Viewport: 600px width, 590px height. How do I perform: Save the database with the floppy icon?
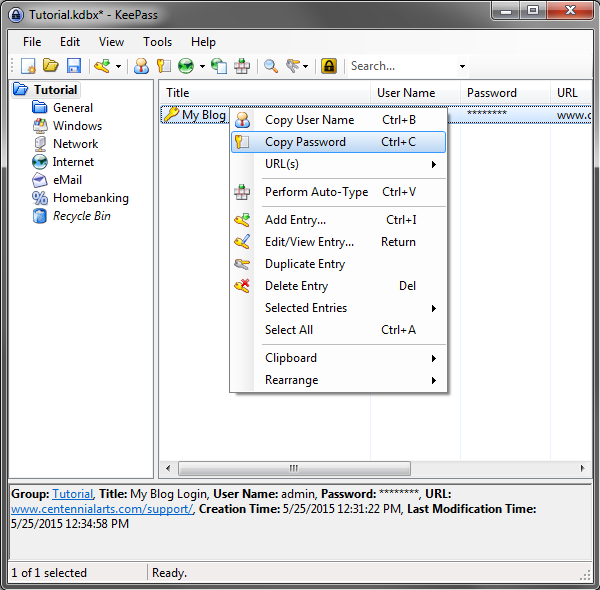coord(74,66)
